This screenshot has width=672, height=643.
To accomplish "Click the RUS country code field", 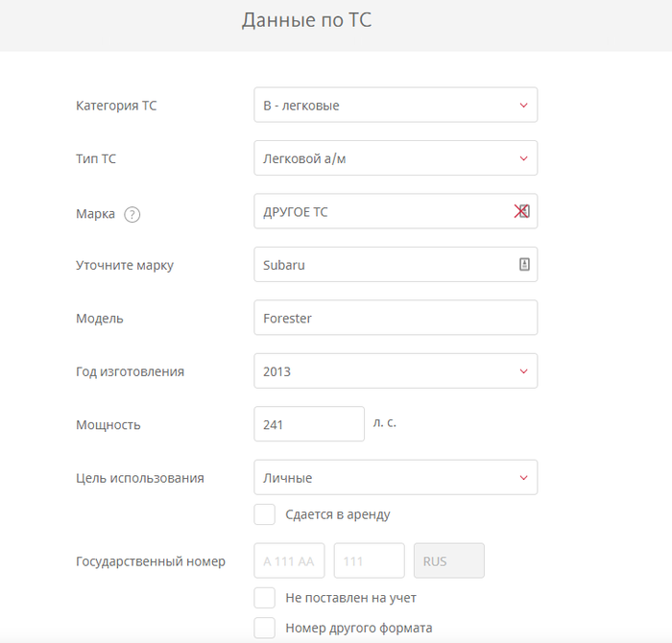I will (448, 561).
